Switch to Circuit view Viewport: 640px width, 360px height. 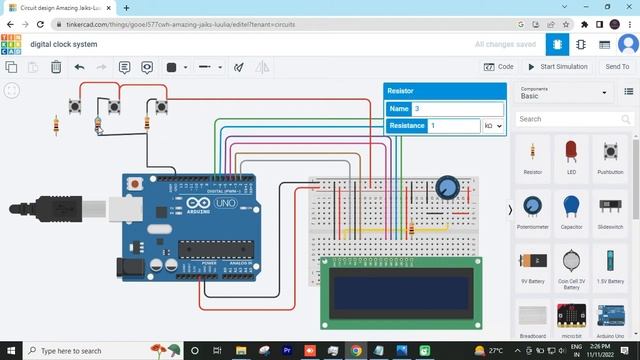[557, 44]
